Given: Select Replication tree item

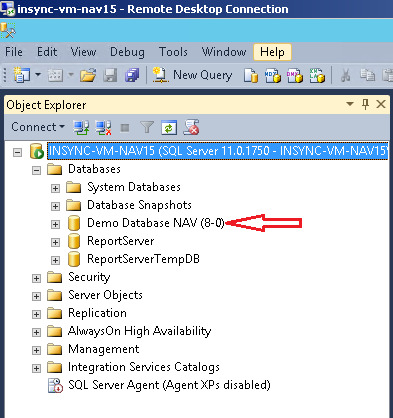Looking at the screenshot, I should [97, 313].
